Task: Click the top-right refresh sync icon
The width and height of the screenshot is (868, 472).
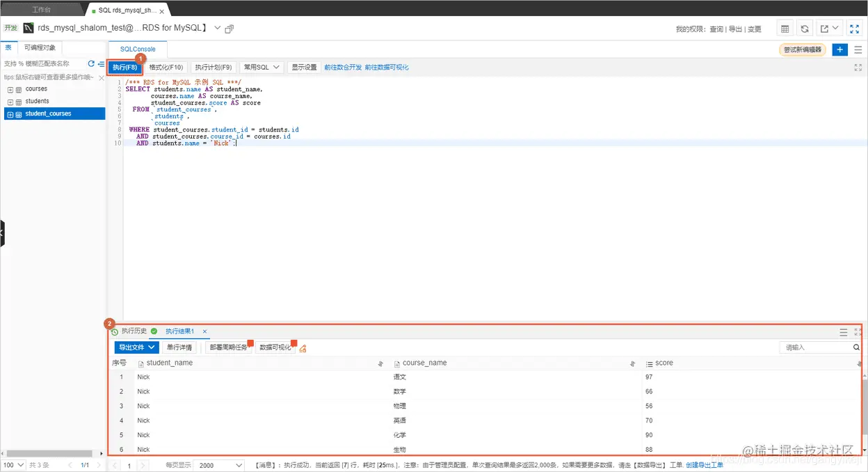Action: coord(805,29)
